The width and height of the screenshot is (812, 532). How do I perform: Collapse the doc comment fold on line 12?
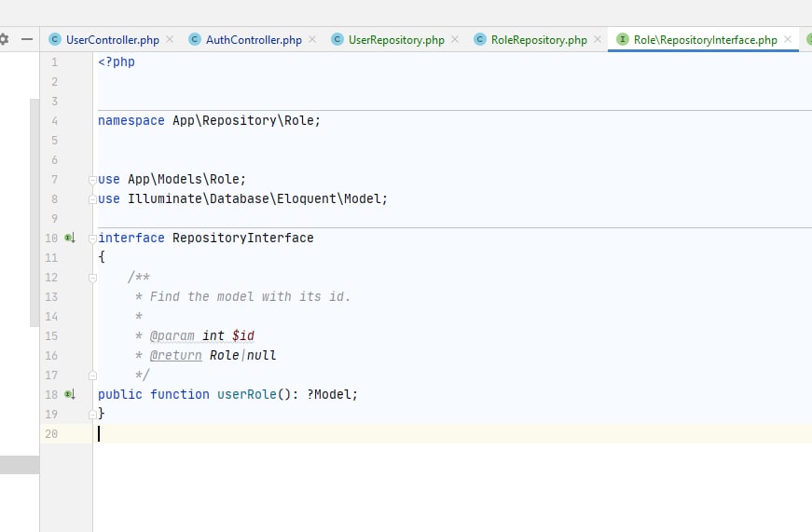click(x=92, y=278)
